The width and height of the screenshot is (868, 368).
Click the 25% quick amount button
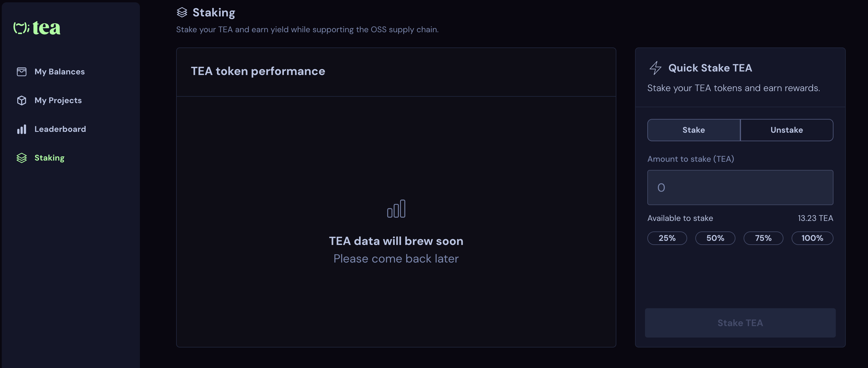pyautogui.click(x=667, y=238)
